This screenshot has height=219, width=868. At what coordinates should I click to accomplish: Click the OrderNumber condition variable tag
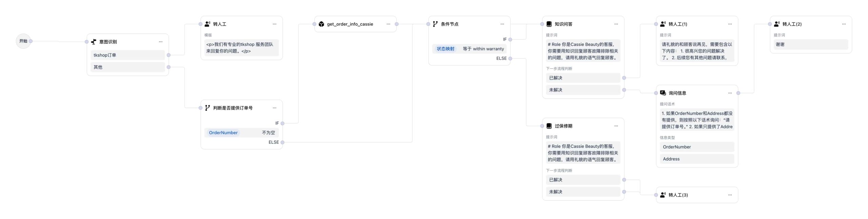(x=223, y=133)
